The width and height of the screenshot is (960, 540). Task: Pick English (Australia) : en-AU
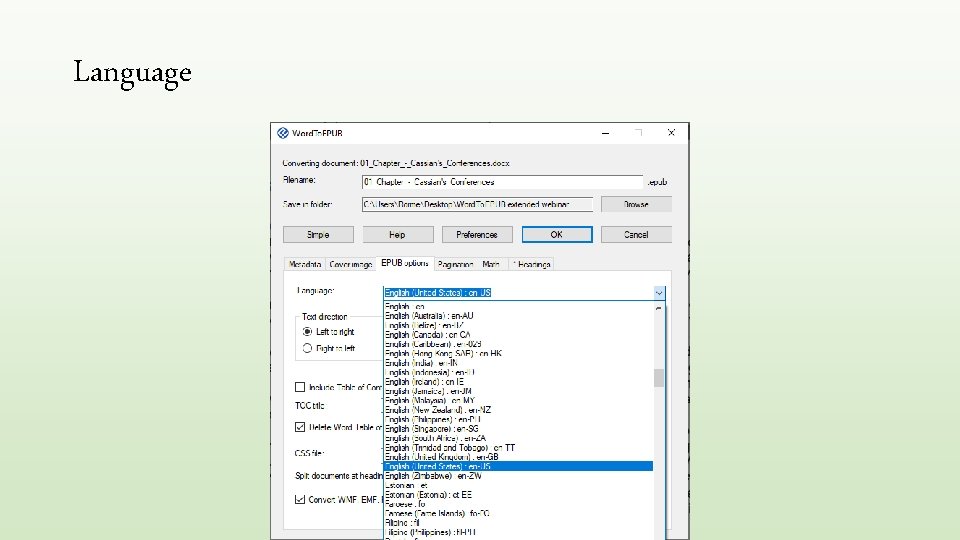(x=518, y=316)
